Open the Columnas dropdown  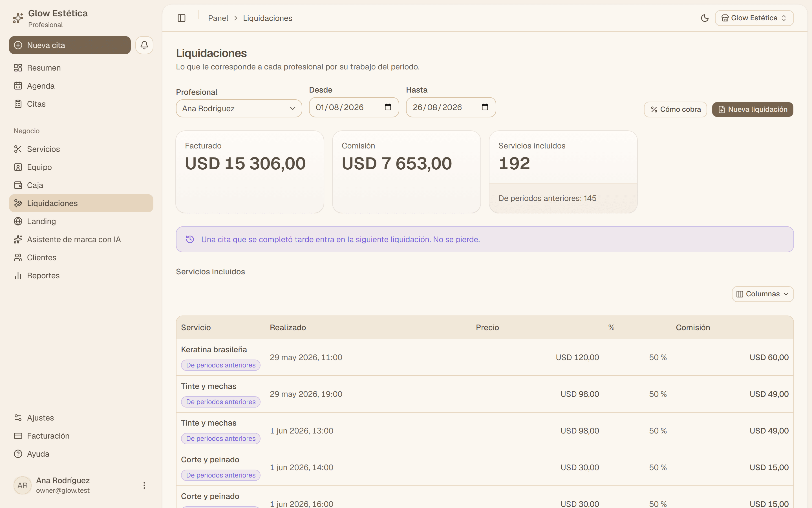coord(763,294)
